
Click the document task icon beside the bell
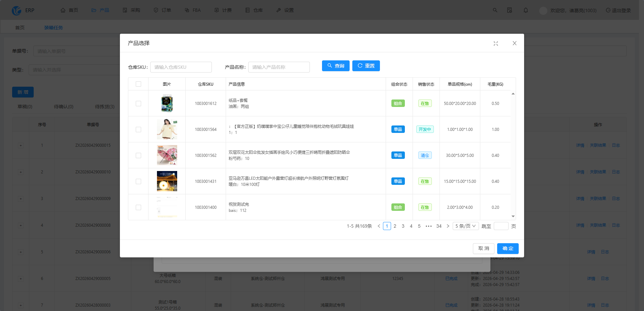(510, 10)
